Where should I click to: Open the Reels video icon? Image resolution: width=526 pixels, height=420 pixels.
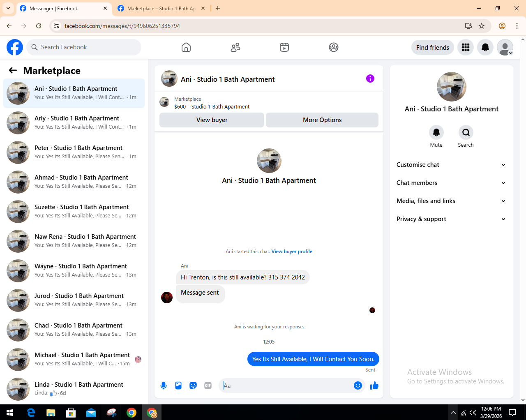[x=284, y=47]
